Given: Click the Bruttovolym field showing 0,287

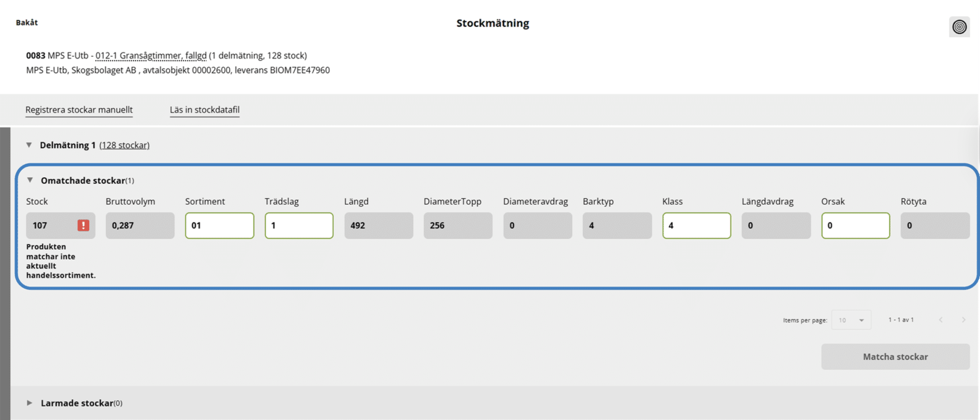Looking at the screenshot, I should click(140, 226).
